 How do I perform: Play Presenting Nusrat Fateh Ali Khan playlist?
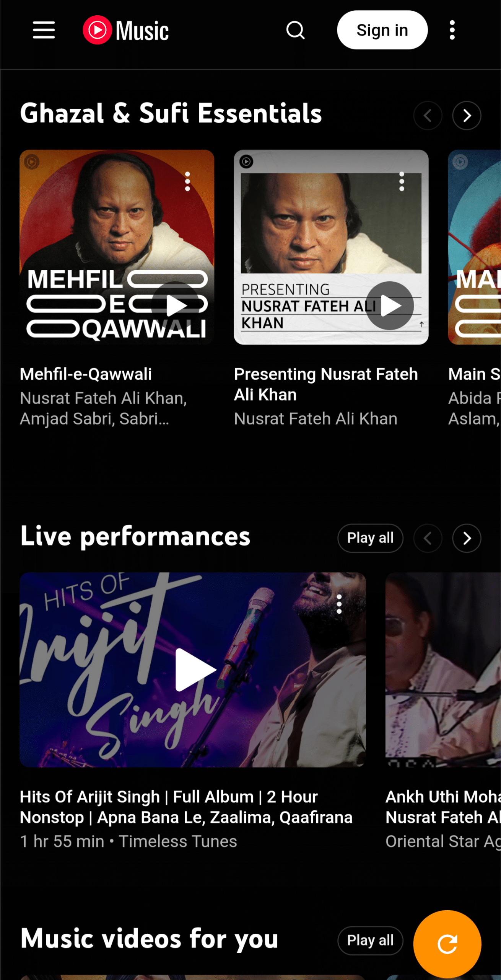click(x=390, y=305)
